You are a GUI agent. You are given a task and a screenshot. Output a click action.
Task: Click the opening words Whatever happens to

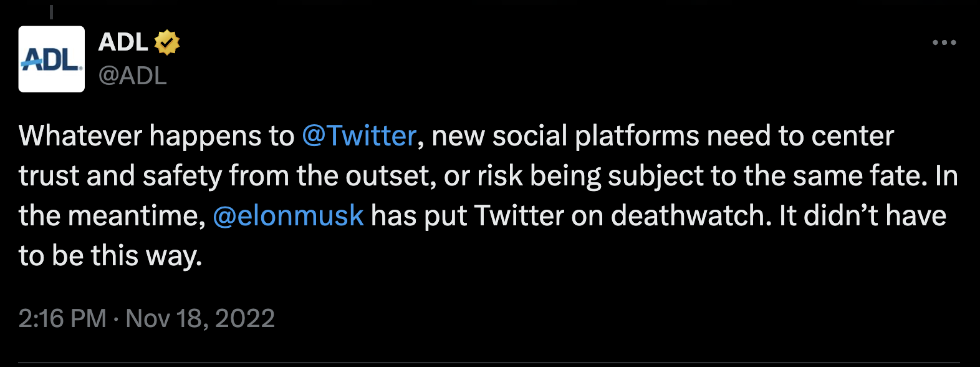point(156,136)
